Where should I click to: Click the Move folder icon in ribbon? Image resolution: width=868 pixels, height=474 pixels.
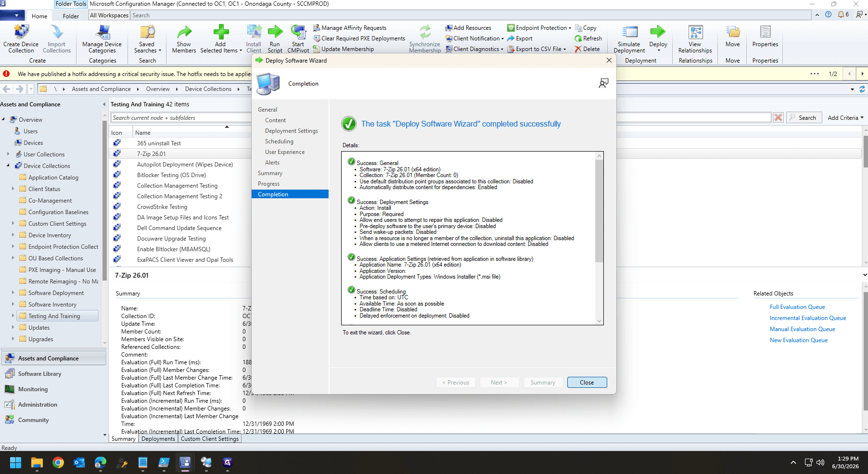[733, 32]
